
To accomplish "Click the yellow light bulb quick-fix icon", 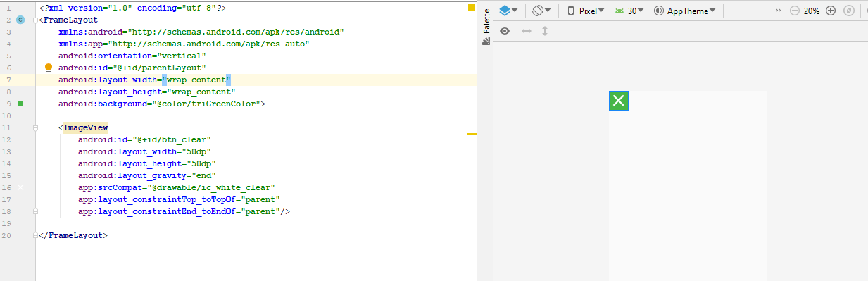I will [49, 68].
